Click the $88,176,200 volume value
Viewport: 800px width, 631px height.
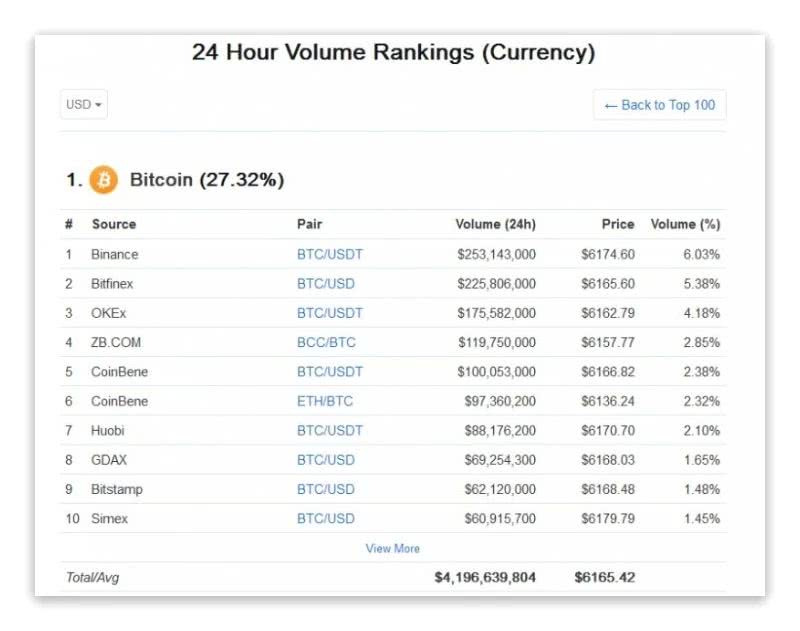pyautogui.click(x=500, y=431)
